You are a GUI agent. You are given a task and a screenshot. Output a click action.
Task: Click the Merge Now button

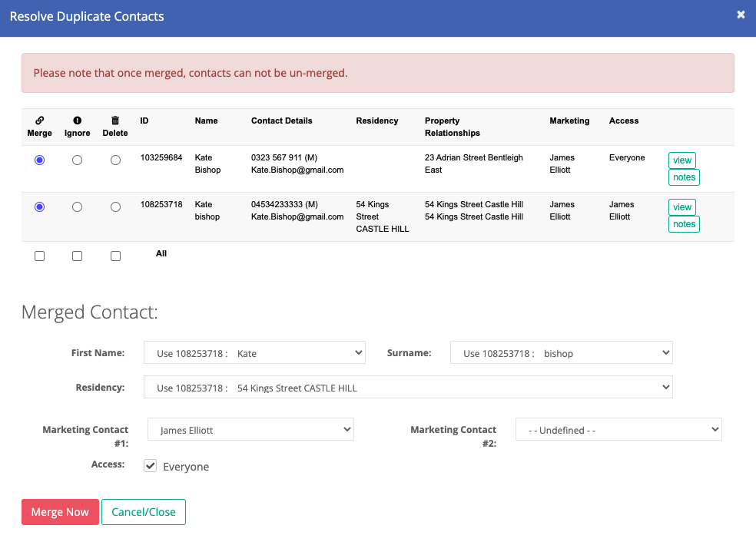[60, 512]
